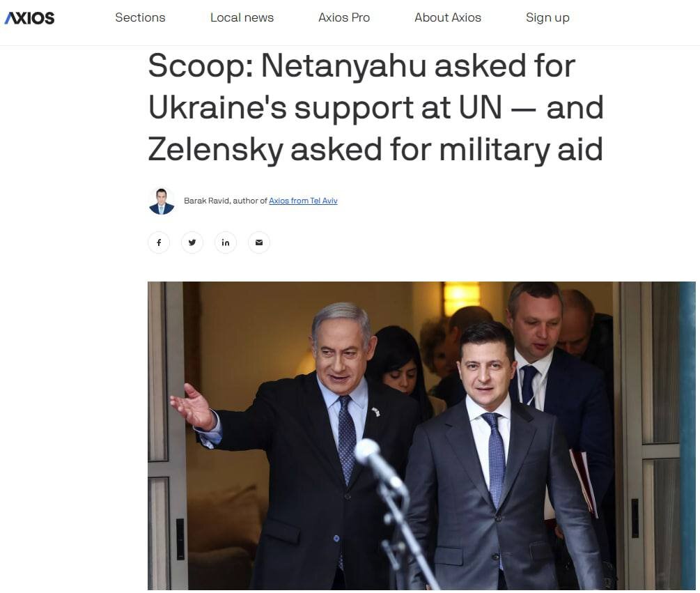Click the Axios logo
This screenshot has width=700, height=593.
[x=29, y=18]
